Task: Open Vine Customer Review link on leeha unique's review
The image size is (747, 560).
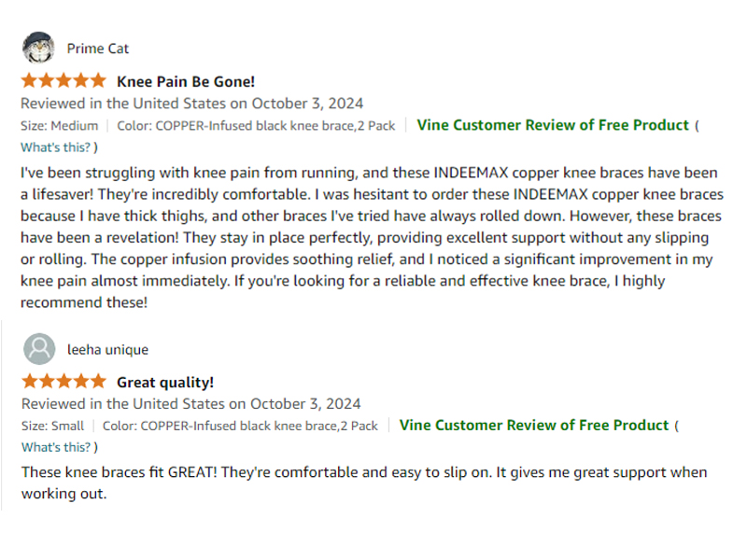Action: (x=534, y=426)
